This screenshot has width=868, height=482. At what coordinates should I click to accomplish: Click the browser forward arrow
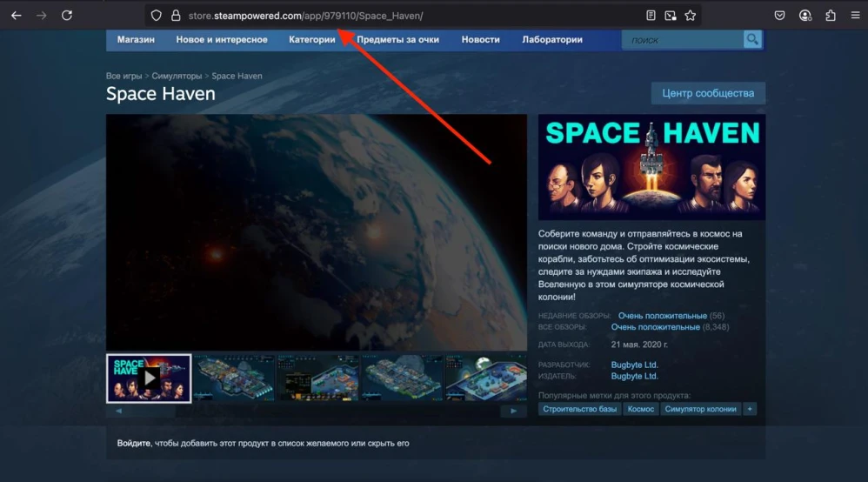tap(42, 16)
